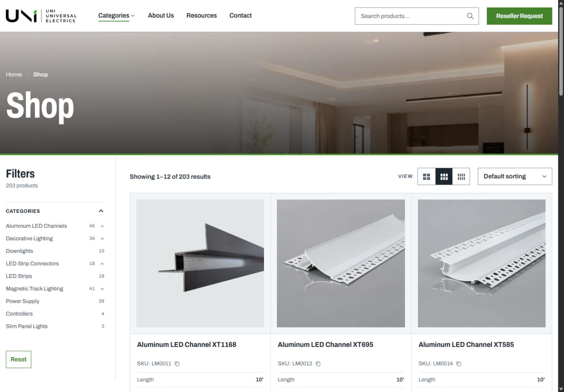The image size is (564, 392).
Task: Switch to two-column grid view
Action: click(x=426, y=177)
